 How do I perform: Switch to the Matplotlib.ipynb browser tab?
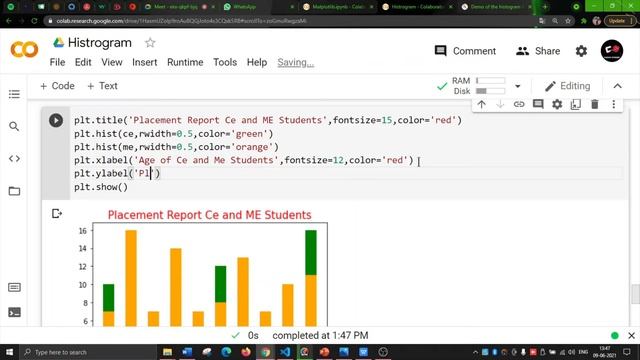click(x=338, y=7)
